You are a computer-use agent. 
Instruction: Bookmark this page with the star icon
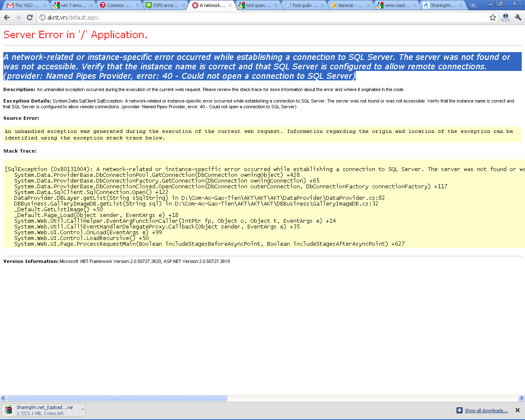click(493, 18)
